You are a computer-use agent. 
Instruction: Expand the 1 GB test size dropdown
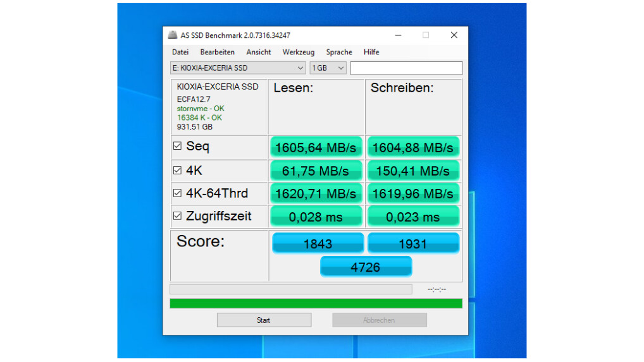[328, 68]
